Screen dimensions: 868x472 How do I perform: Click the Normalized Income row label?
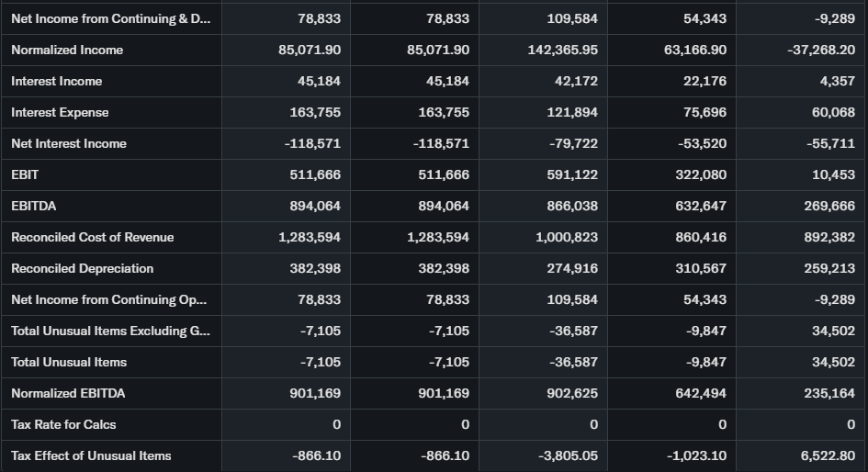(x=67, y=50)
